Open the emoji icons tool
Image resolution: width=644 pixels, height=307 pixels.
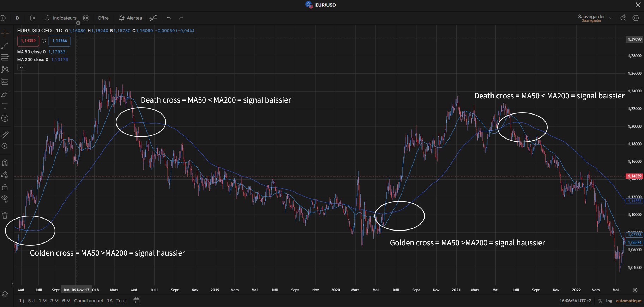pyautogui.click(x=5, y=118)
